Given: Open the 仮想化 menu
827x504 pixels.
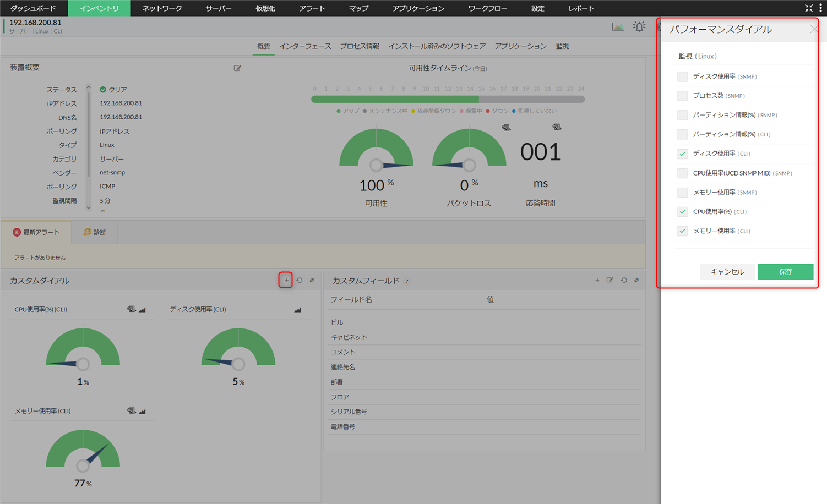Looking at the screenshot, I should [x=265, y=8].
